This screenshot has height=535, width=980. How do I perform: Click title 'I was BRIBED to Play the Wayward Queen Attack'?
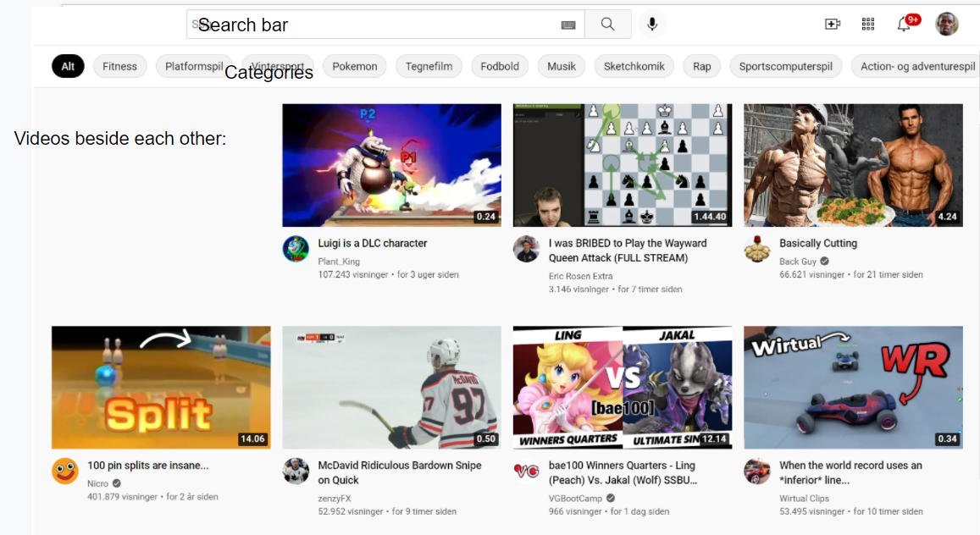[628, 251]
